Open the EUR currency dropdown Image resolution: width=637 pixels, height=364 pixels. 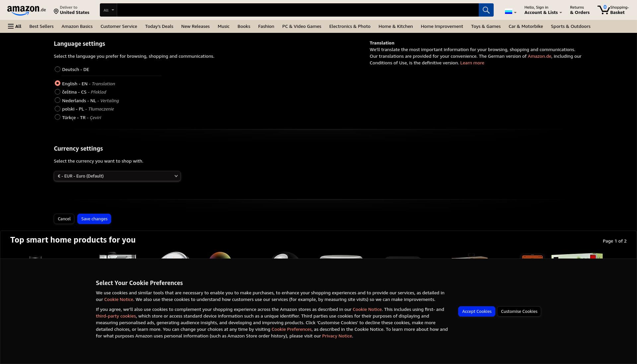coord(117,176)
